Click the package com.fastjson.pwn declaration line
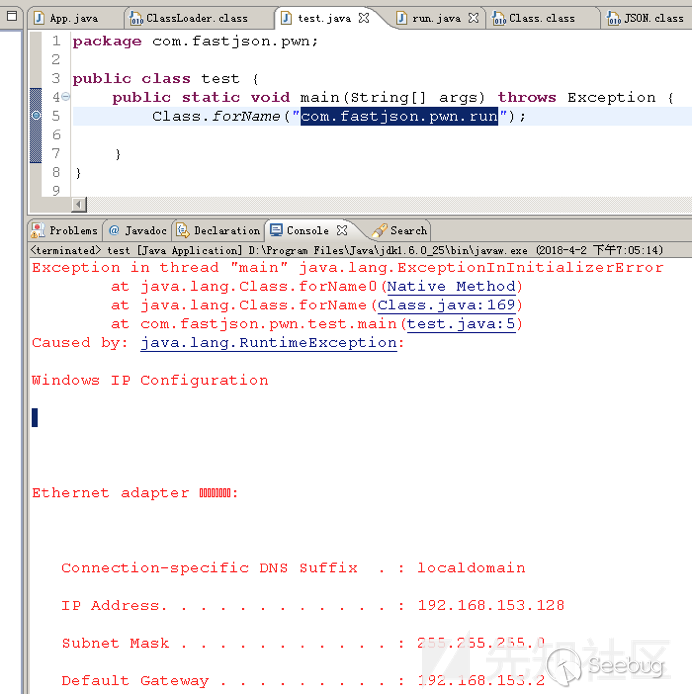This screenshot has height=694, width=692. (x=195, y=41)
